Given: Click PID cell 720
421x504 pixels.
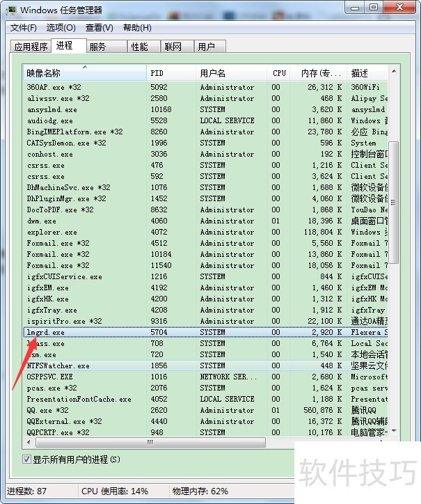Looking at the screenshot, I should [157, 354].
